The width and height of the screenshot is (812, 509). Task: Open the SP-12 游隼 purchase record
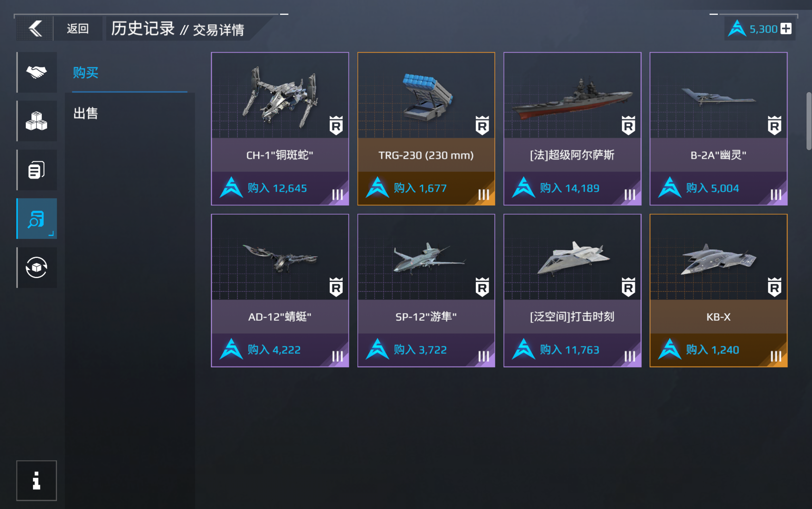click(426, 291)
